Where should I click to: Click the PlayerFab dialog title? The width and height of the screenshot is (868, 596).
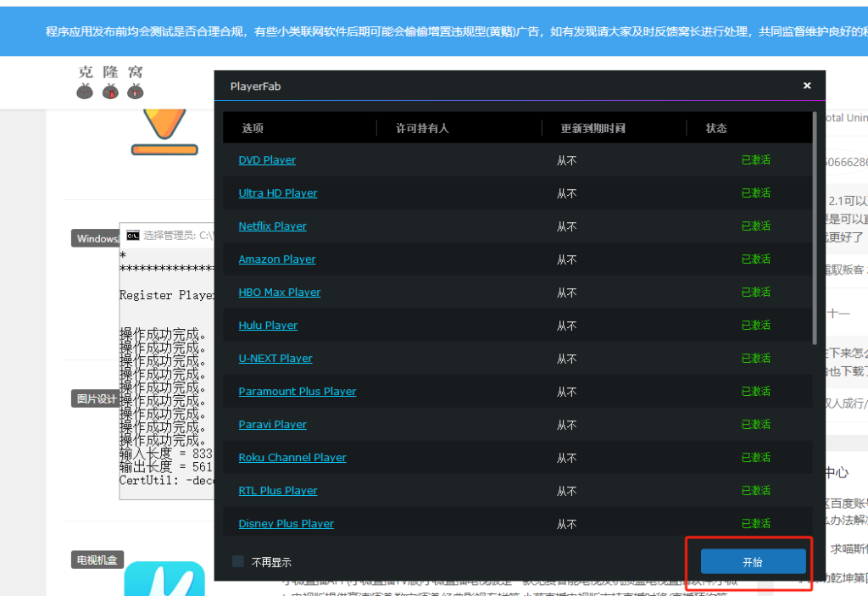(255, 86)
